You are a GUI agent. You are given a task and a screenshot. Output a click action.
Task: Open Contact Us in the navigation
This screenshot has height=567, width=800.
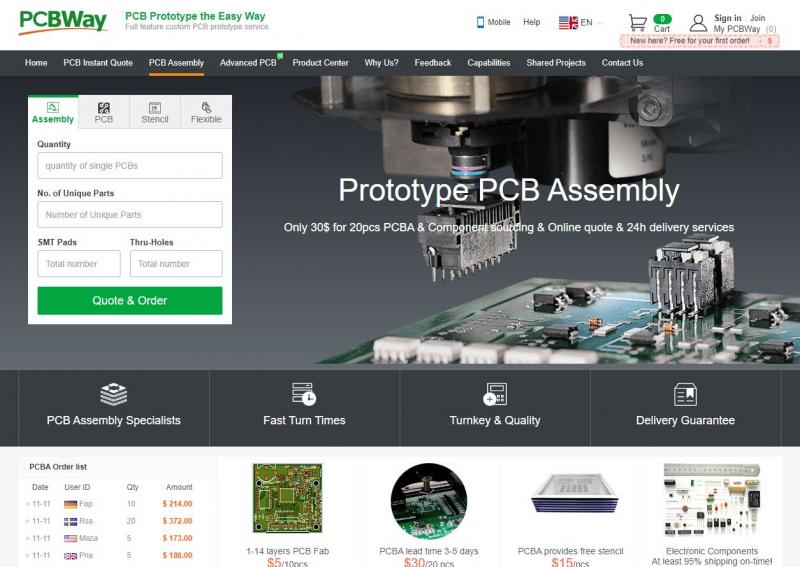(x=622, y=63)
